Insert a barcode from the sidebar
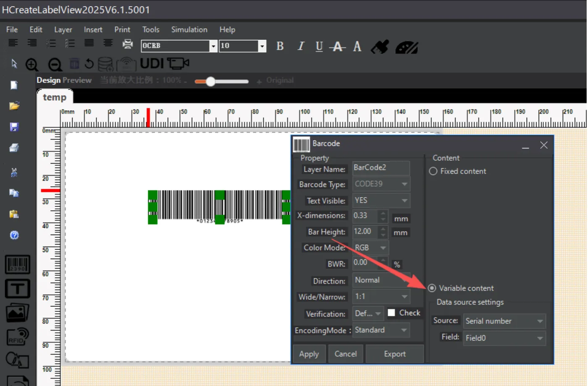 click(17, 264)
